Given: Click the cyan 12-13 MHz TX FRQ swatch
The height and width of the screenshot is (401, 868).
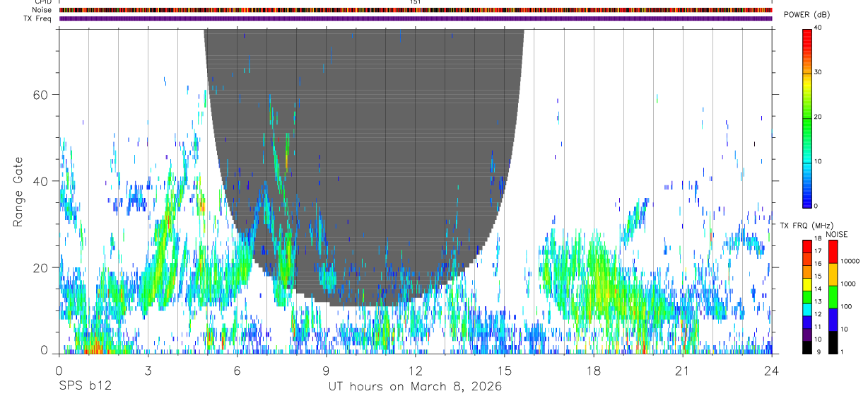Looking at the screenshot, I should 807,309.
